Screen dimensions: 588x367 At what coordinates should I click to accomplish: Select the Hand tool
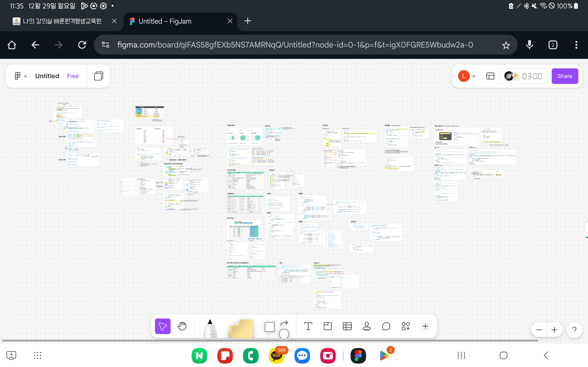tap(182, 326)
